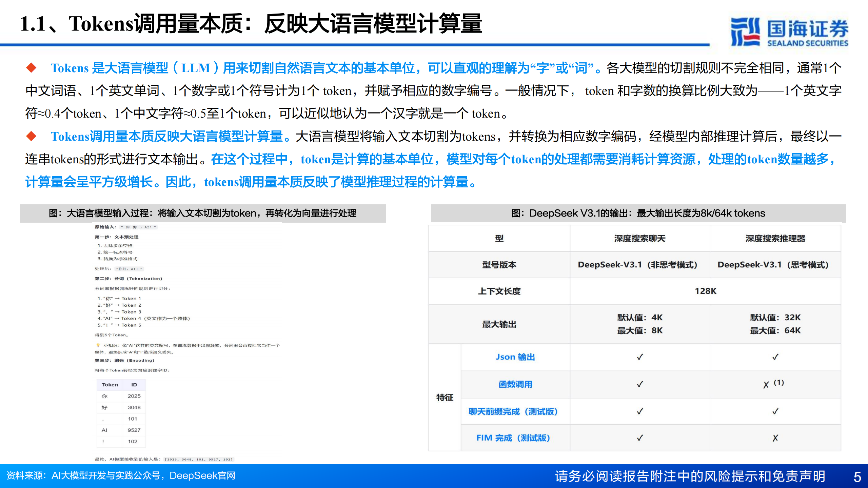The height and width of the screenshot is (488, 868).
Task: Click the Token column header in small table
Action: (x=110, y=385)
